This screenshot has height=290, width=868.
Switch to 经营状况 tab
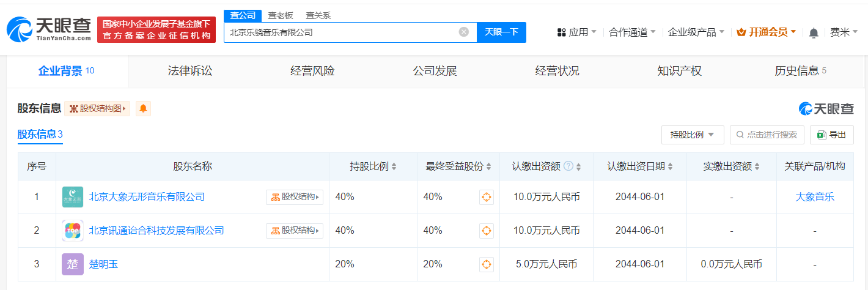[x=557, y=71]
